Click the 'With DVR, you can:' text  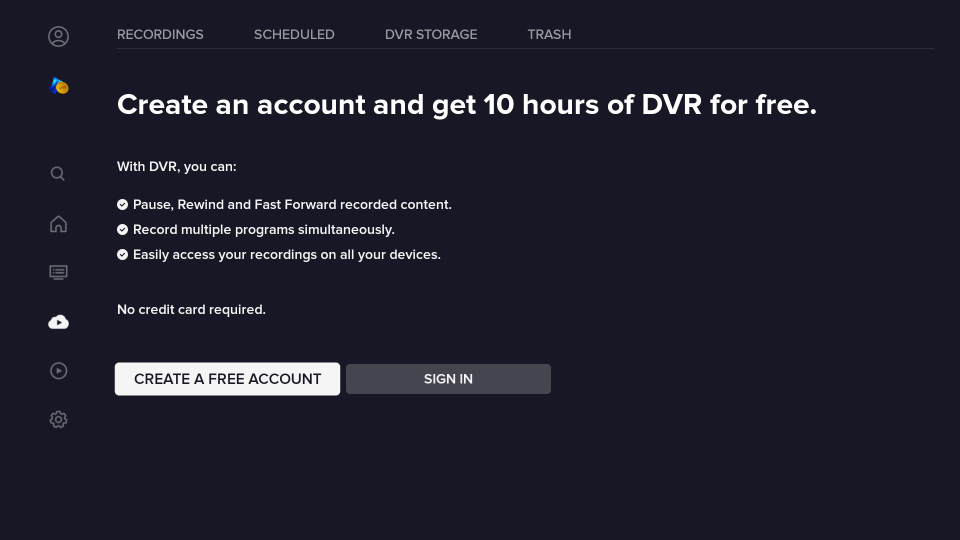pyautogui.click(x=177, y=167)
